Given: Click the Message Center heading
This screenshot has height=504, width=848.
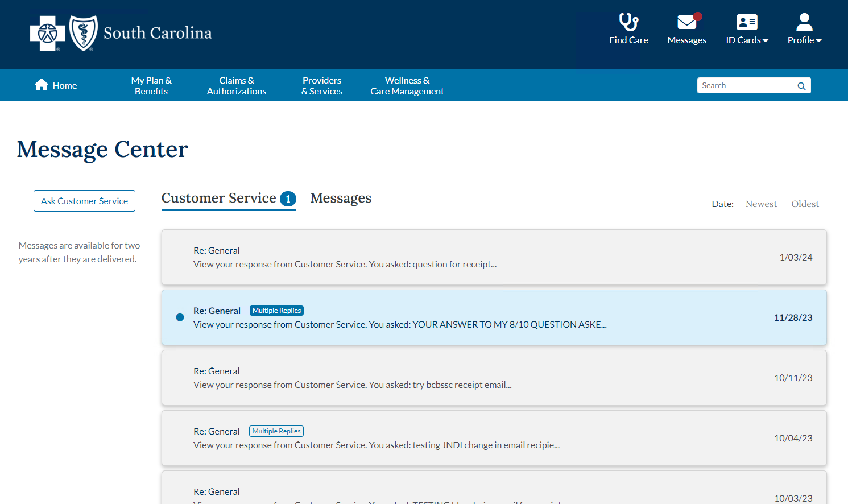Looking at the screenshot, I should coord(102,149).
